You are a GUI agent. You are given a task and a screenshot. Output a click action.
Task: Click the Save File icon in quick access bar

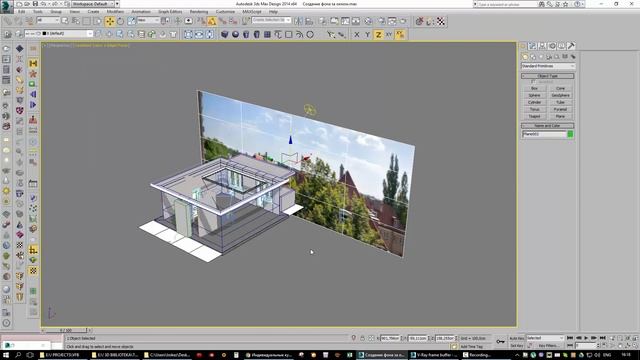pos(36,4)
